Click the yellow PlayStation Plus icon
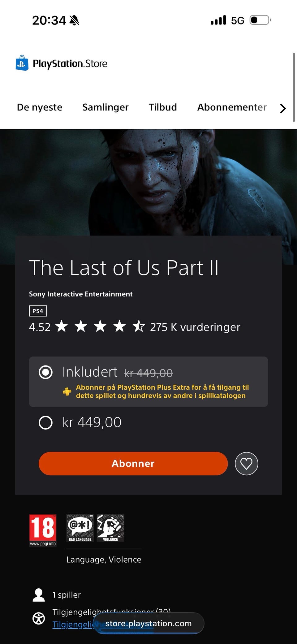 click(67, 392)
